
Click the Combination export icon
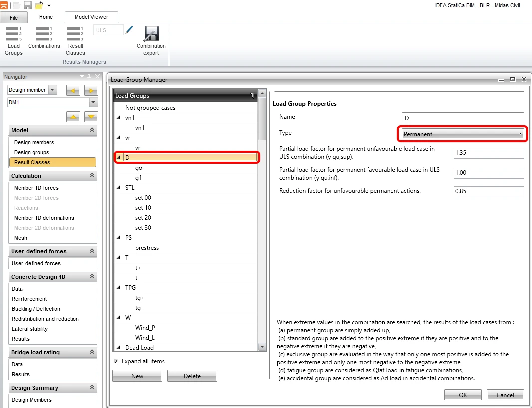coord(151,41)
